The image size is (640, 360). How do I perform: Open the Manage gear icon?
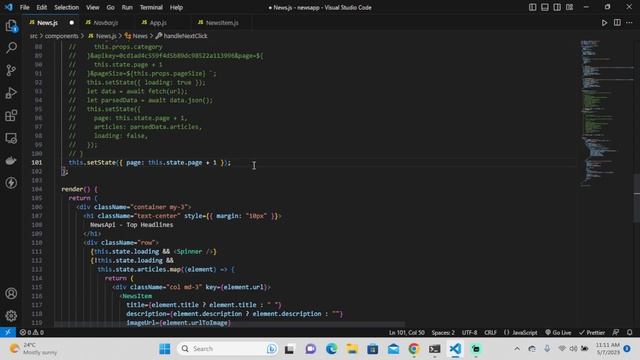coord(11,316)
